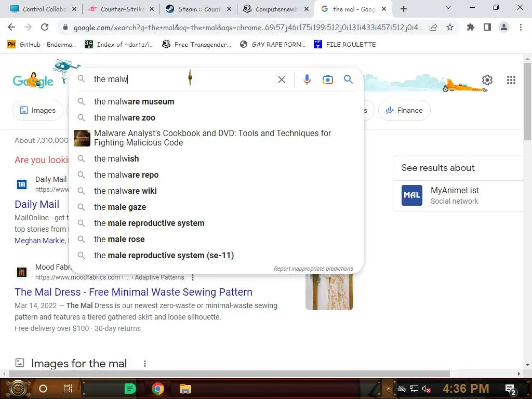This screenshot has height=399, width=532.
Task: Open Google apps grid
Action: (511, 80)
